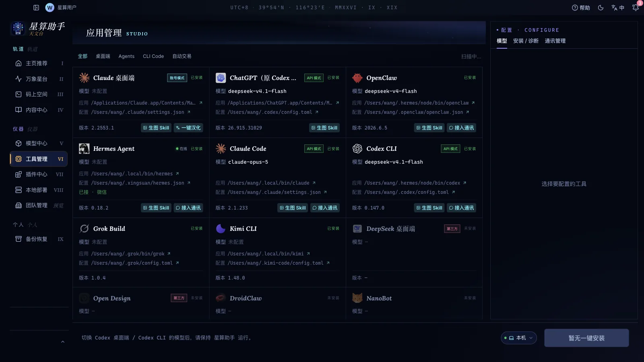Viewport: 644px width, 362px height.
Task: Select the 自动交易 filter tab
Action: 182,56
